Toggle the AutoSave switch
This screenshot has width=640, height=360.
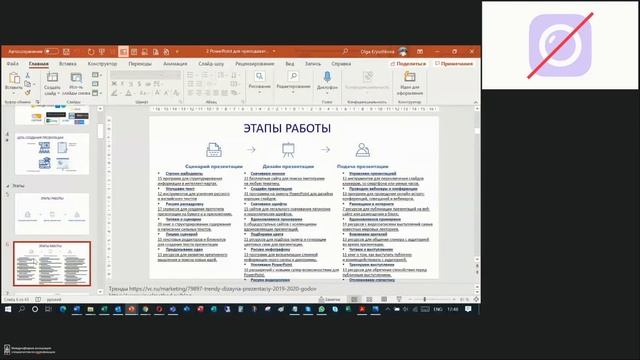coord(51,51)
